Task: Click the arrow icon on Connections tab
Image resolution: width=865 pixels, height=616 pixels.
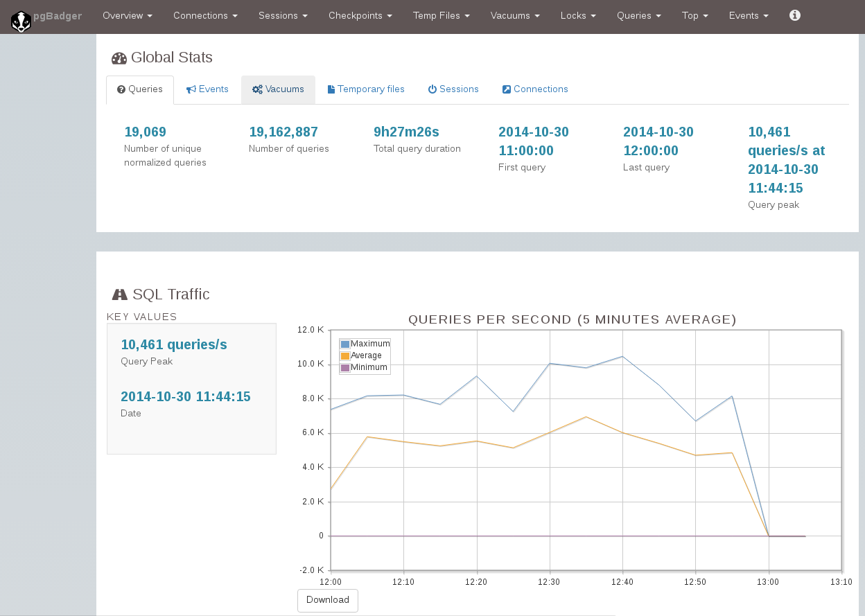Action: tap(507, 89)
